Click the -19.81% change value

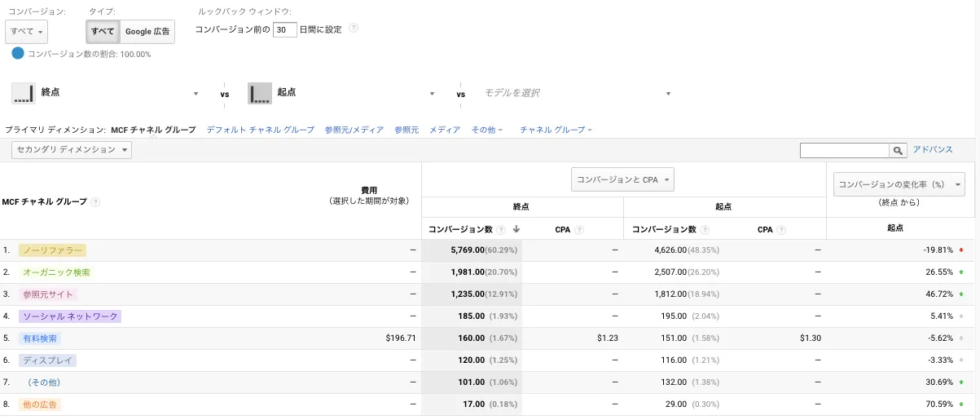click(x=938, y=250)
